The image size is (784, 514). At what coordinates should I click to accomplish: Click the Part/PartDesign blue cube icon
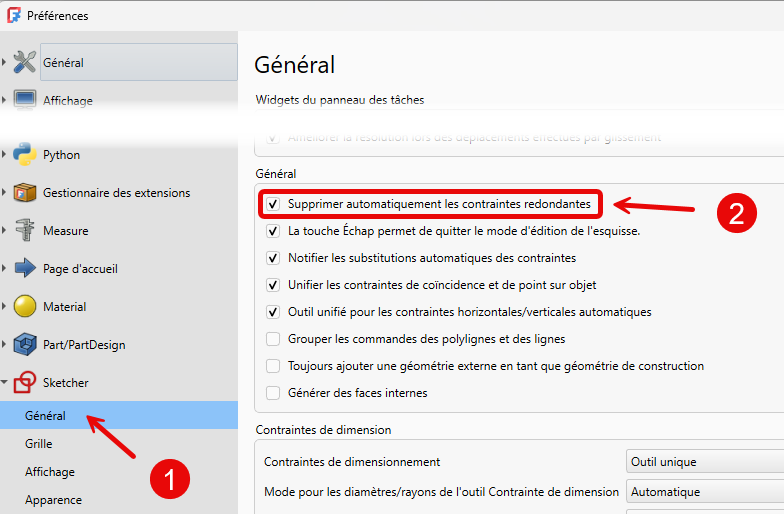click(25, 345)
